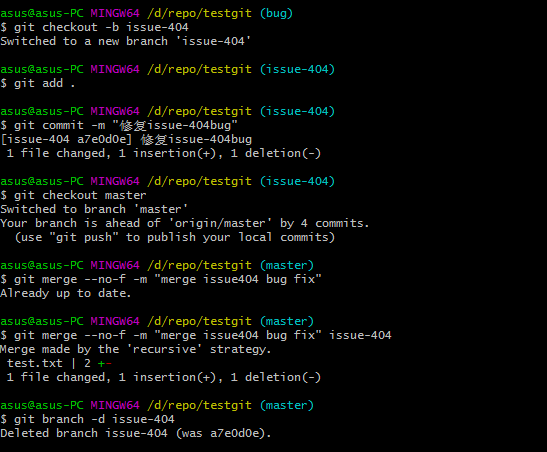
Task: Click the 'git push' hint text
Action: (x=84, y=237)
